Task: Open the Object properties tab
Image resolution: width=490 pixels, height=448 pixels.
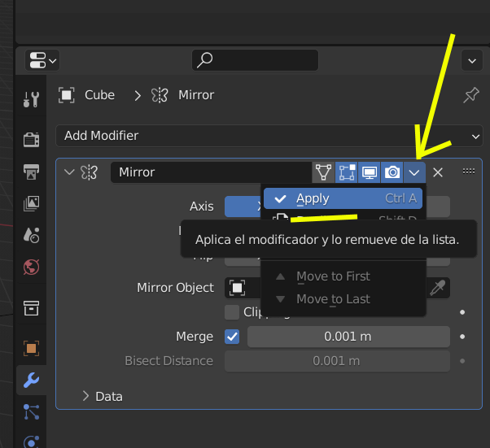Action: point(31,348)
